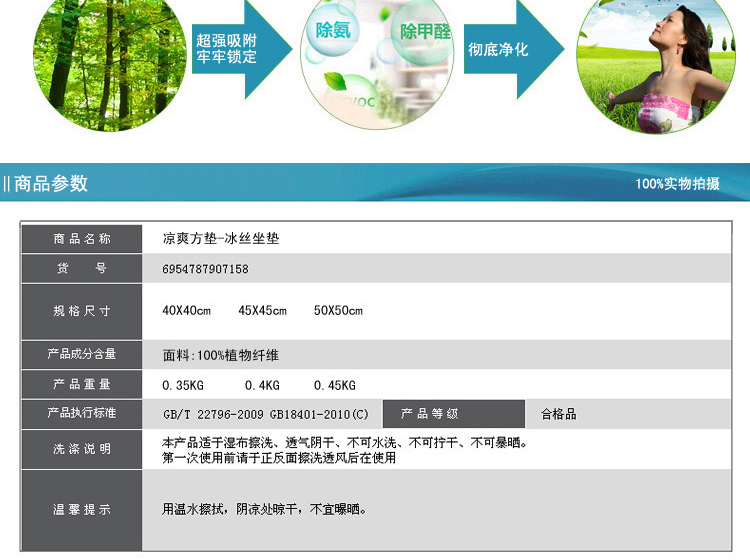This screenshot has height=560, width=750.
Task: Click 第一次使用前请于正反面擦洗 line
Action: coord(279,458)
